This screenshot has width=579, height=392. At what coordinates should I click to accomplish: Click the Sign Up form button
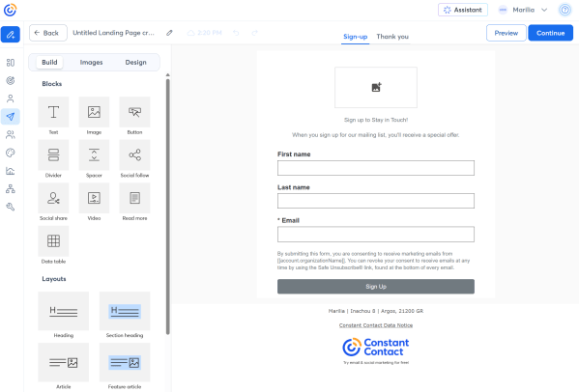click(376, 287)
